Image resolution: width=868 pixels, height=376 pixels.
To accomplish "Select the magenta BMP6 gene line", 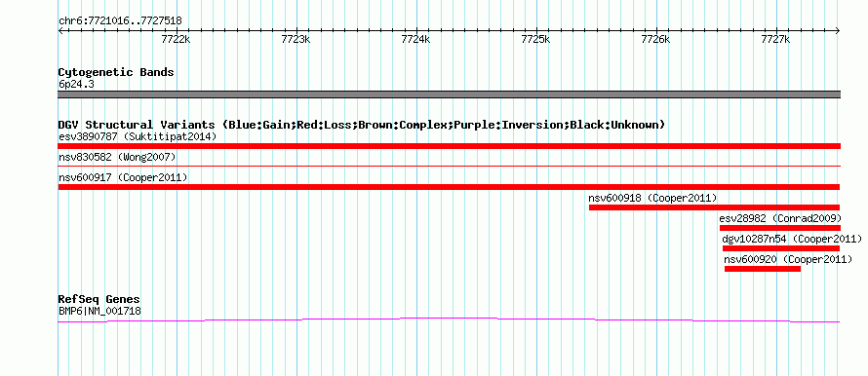I will click(x=449, y=320).
